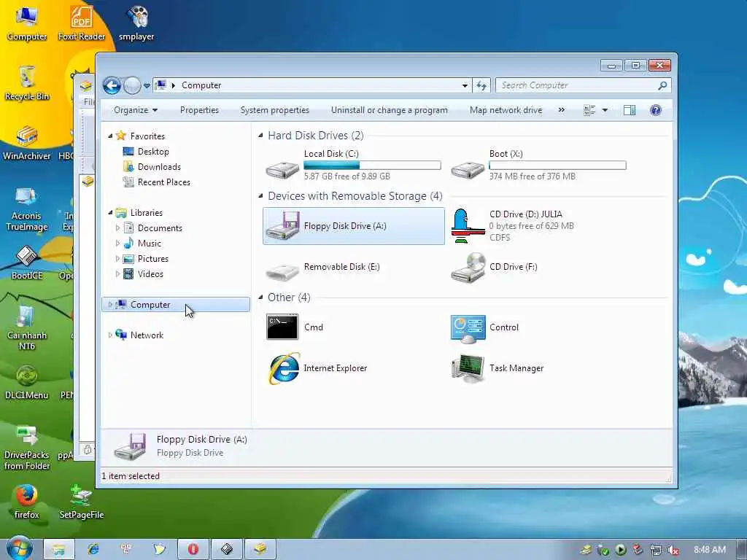Collapse the Other (4) group
This screenshot has height=560, width=747.
coord(260,297)
